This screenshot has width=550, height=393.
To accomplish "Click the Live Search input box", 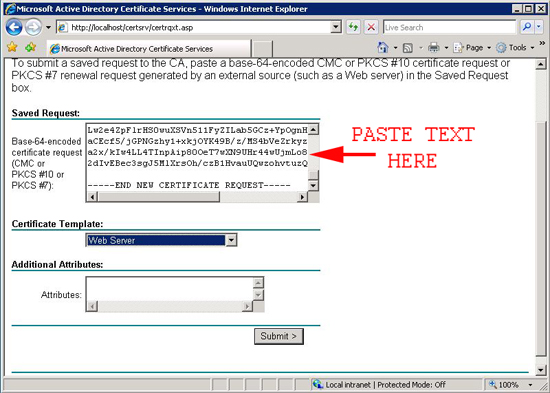I will pyautogui.click(x=450, y=27).
